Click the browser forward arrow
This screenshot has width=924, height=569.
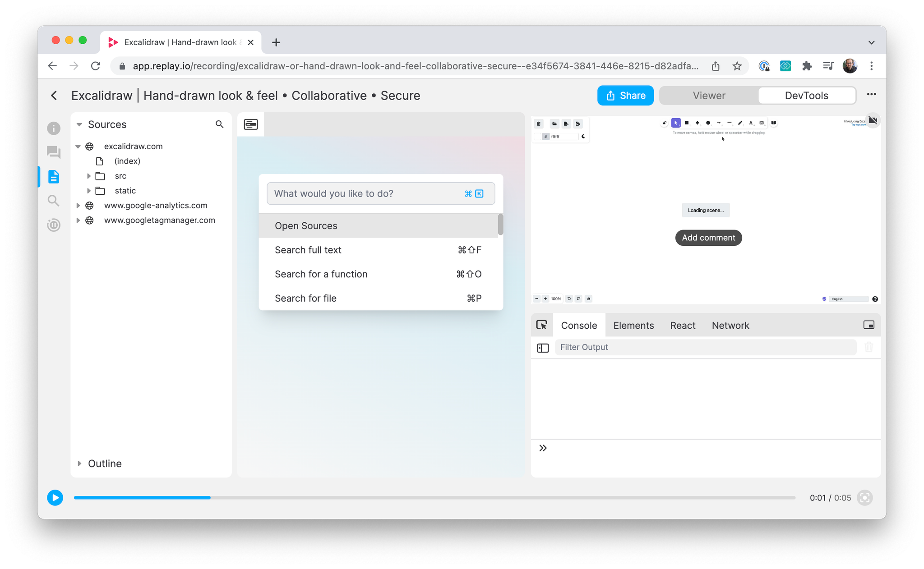click(74, 66)
